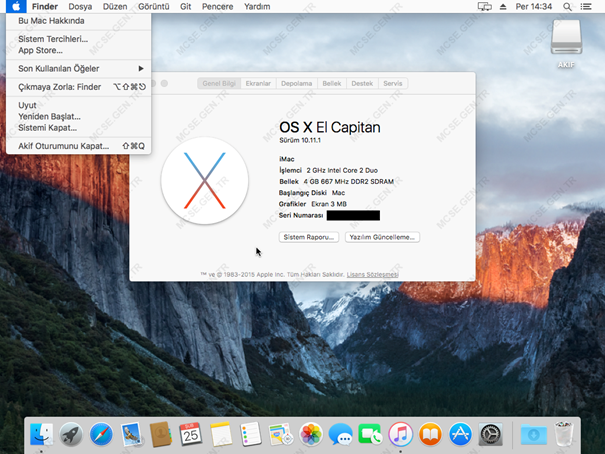Switch to Bellek tab
Viewport: 605px width, 454px height.
pyautogui.click(x=332, y=83)
